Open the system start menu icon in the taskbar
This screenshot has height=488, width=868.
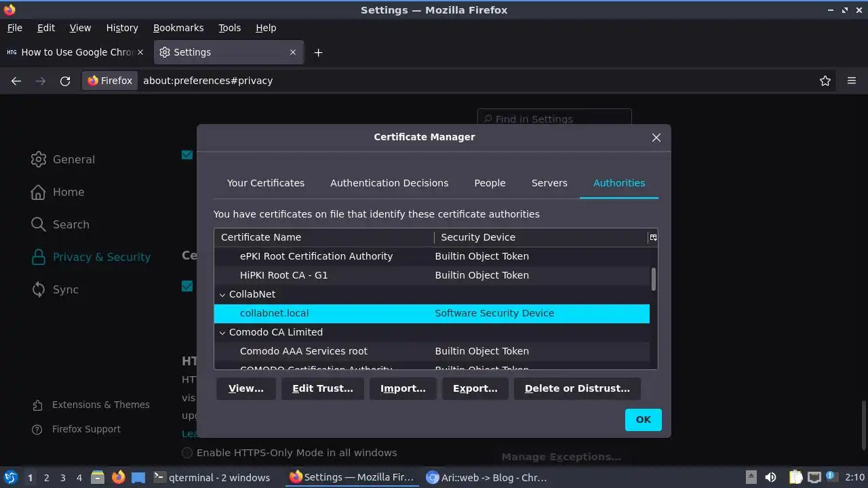(x=10, y=477)
